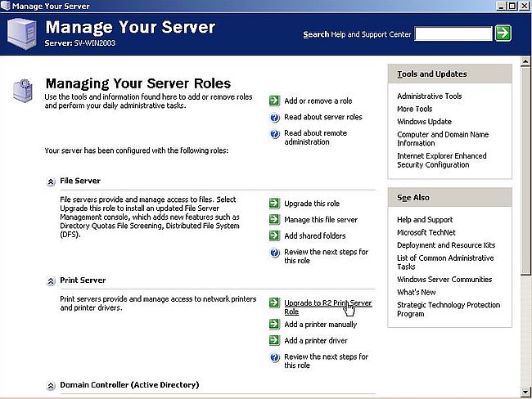Click the Server: SV-WIN2003 label
Viewport: 532px width, 399px height.
(79, 43)
